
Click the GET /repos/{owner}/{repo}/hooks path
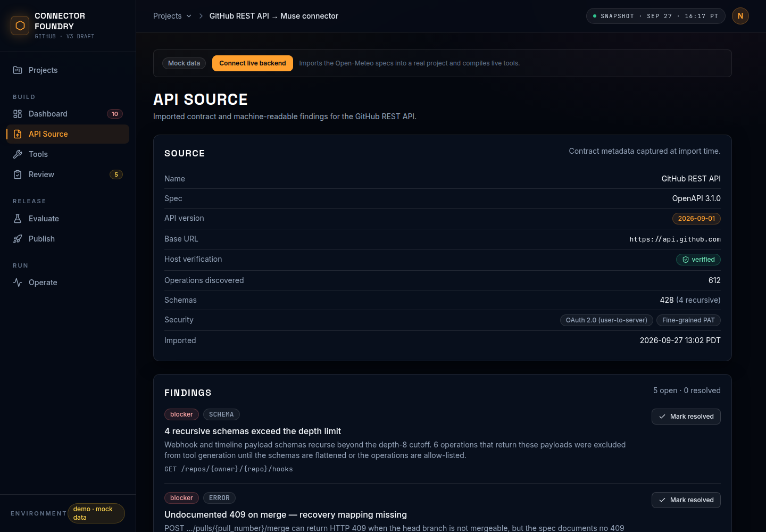point(229,469)
